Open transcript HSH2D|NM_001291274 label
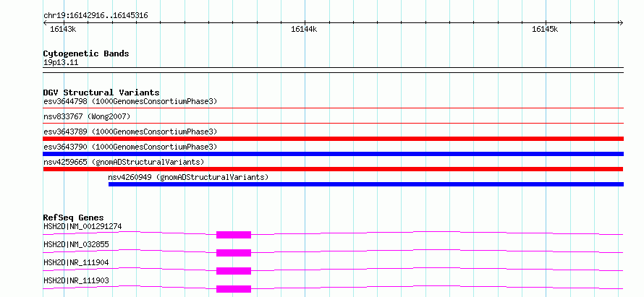 click(x=82, y=226)
